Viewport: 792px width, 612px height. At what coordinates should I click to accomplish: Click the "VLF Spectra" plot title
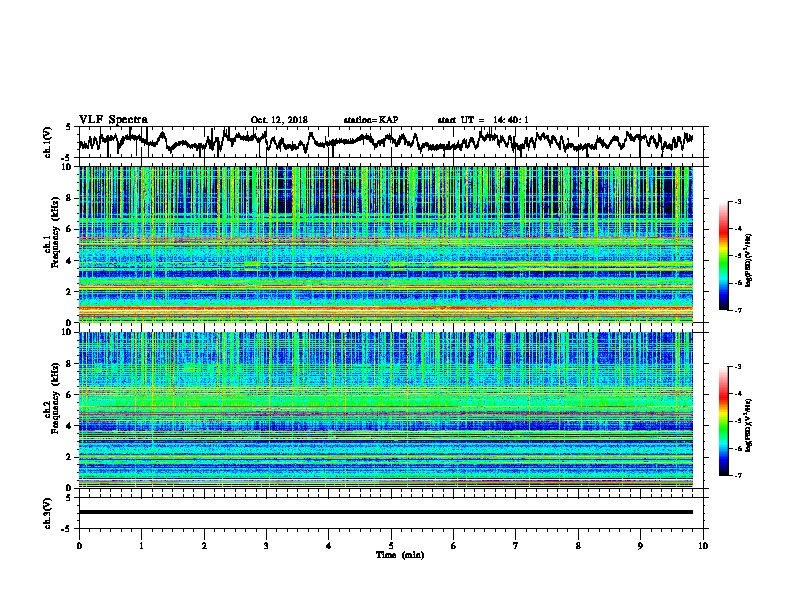[x=113, y=120]
